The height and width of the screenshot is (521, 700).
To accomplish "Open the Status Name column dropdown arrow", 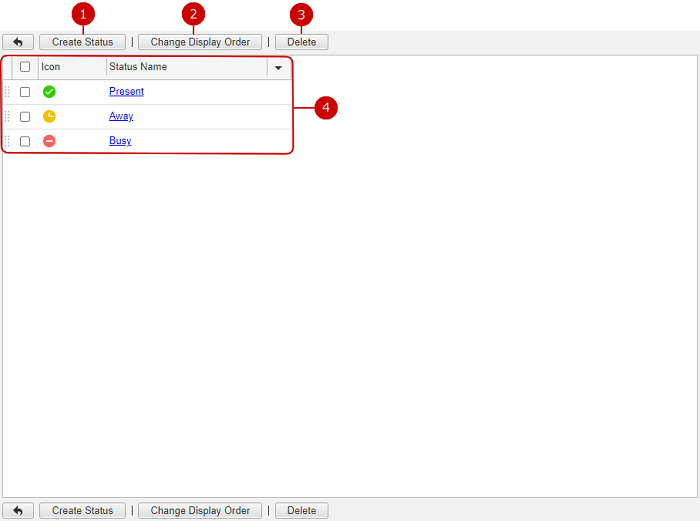I will 278,68.
